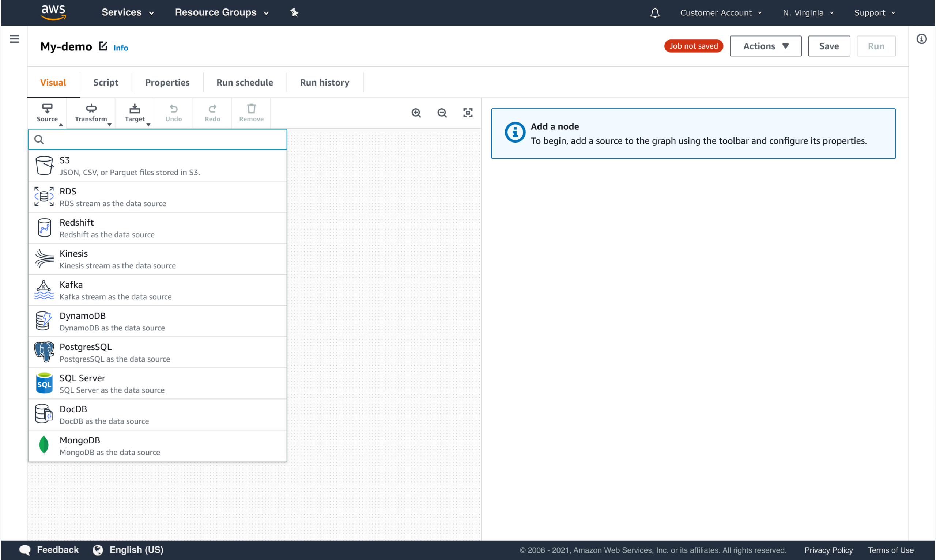Select the Kafka stream source

tap(157, 290)
